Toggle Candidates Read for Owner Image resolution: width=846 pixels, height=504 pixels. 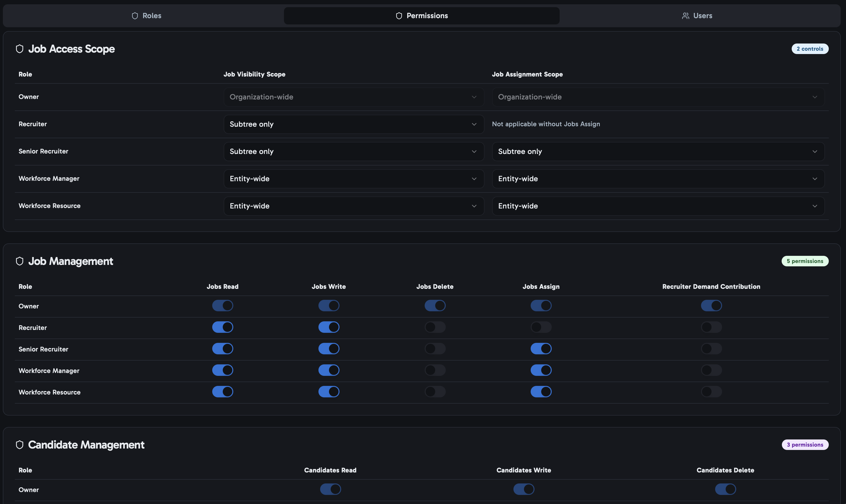330,489
